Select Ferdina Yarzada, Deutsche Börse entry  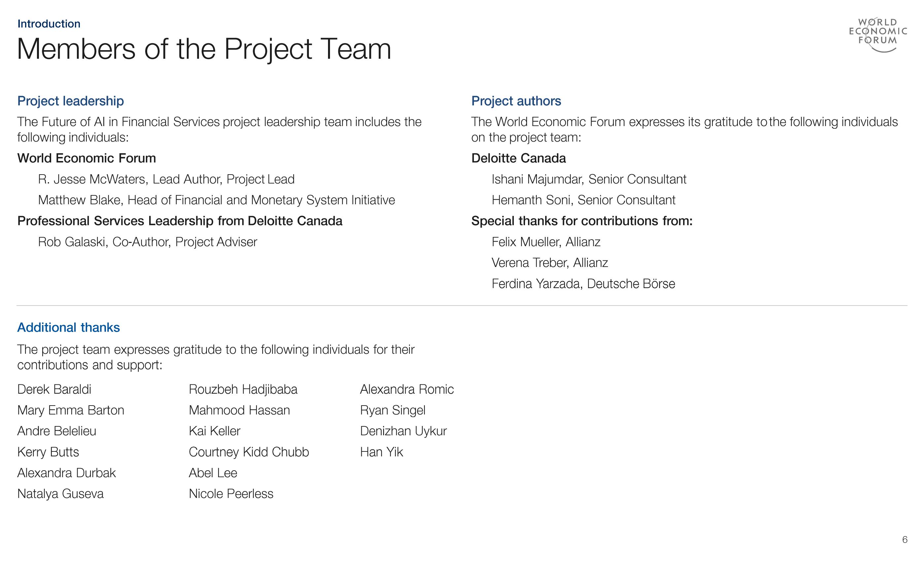[x=583, y=284]
